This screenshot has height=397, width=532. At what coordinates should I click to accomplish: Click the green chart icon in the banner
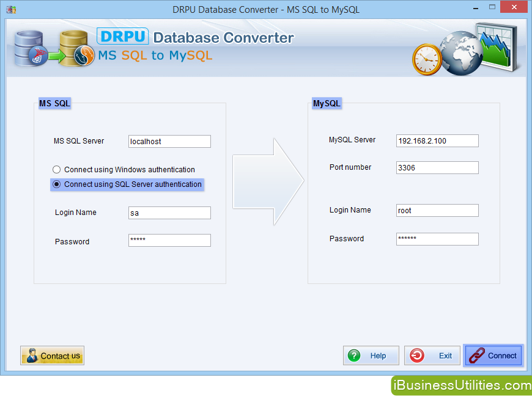click(497, 46)
